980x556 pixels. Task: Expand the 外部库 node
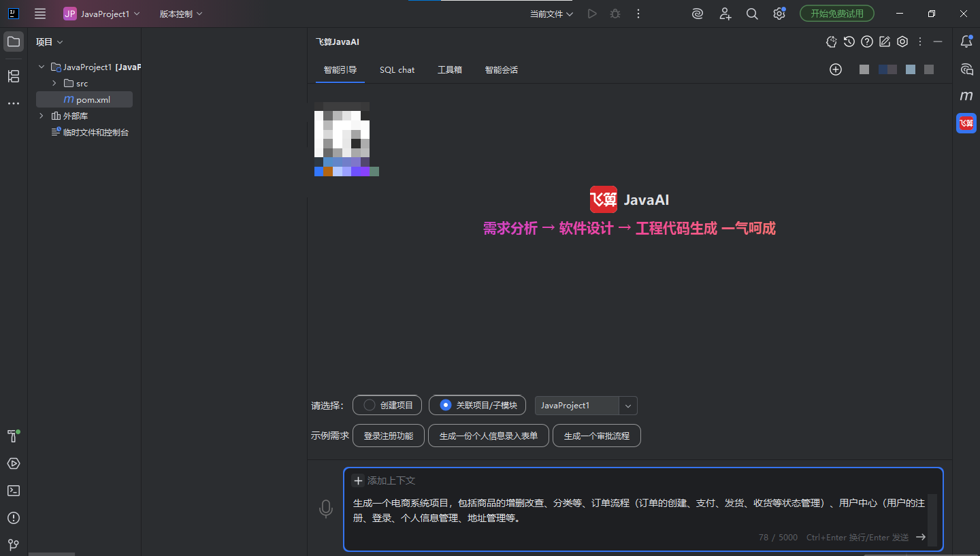42,116
